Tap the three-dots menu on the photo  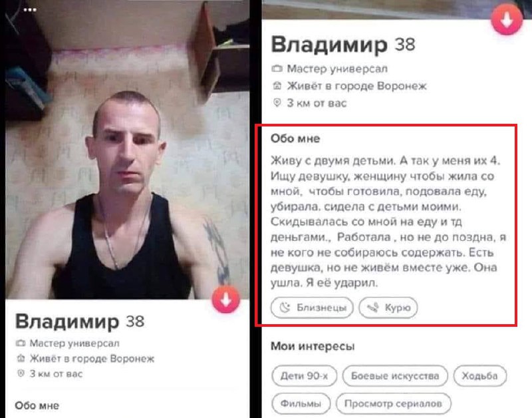pyautogui.click(x=30, y=9)
